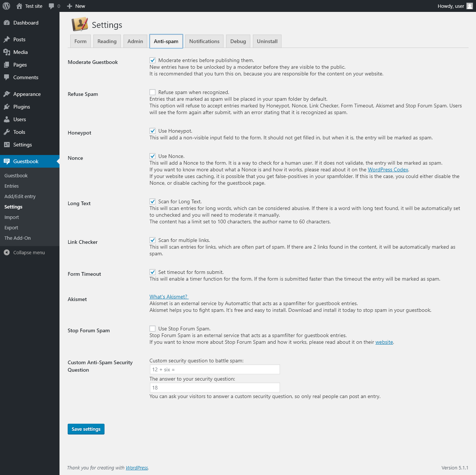Image resolution: width=476 pixels, height=475 pixels.
Task: Select Settings in Guestbook submenu
Action: point(13,207)
